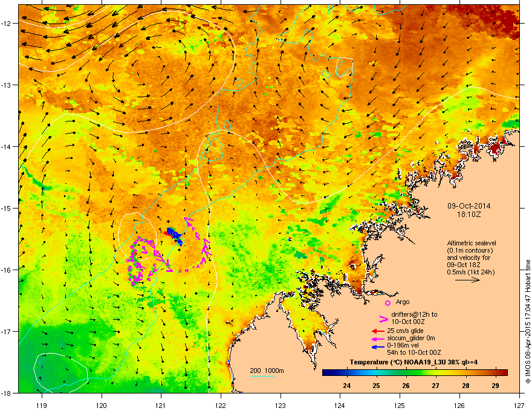The width and height of the screenshot is (532, 411).
Task: Click the time label 18:10Z
Action: [x=469, y=215]
